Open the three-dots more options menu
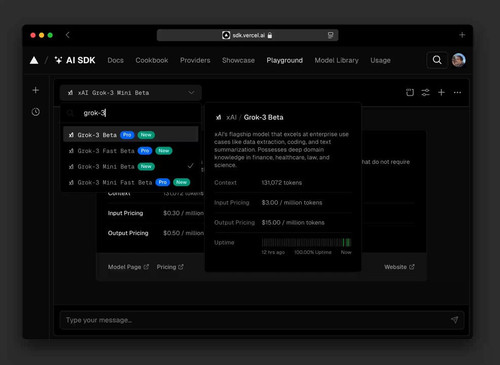The height and width of the screenshot is (365, 500). [x=457, y=92]
